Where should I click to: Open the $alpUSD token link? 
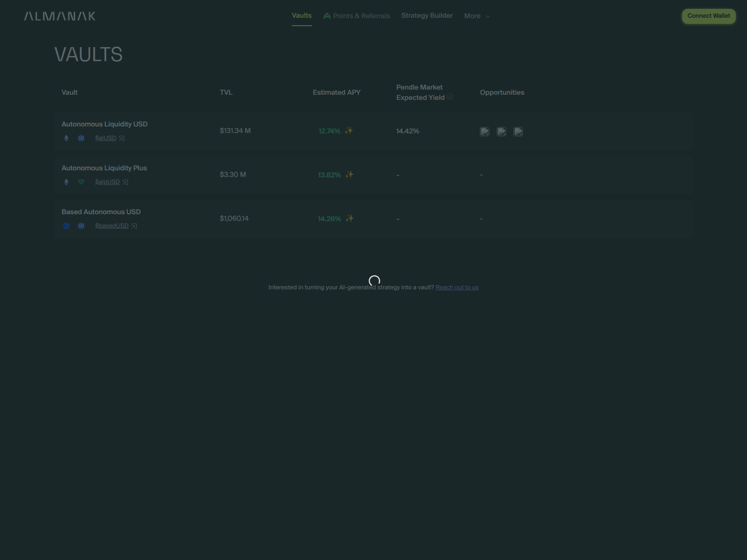pyautogui.click(x=107, y=182)
